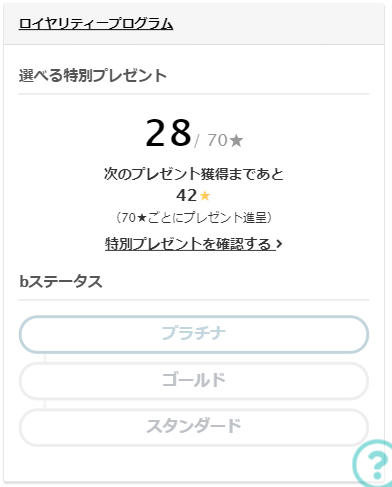The image size is (392, 487).
Task: Open the teal question mark help icon
Action: tap(373, 463)
